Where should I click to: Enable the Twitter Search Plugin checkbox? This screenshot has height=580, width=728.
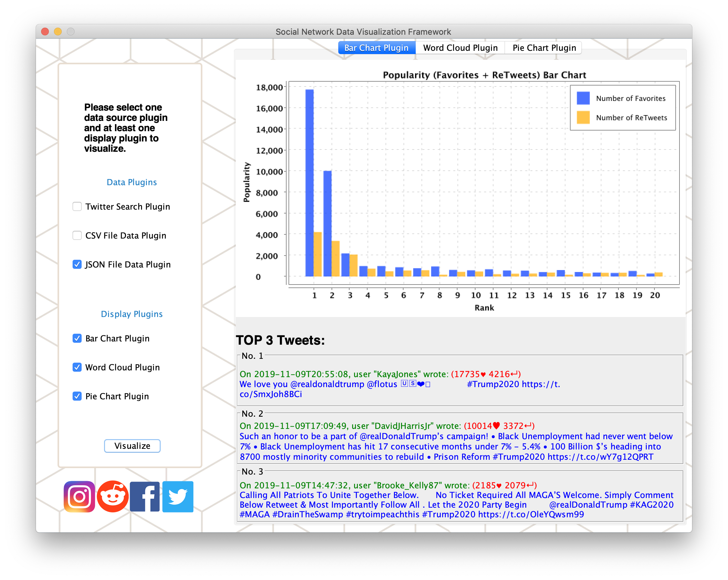coord(77,206)
